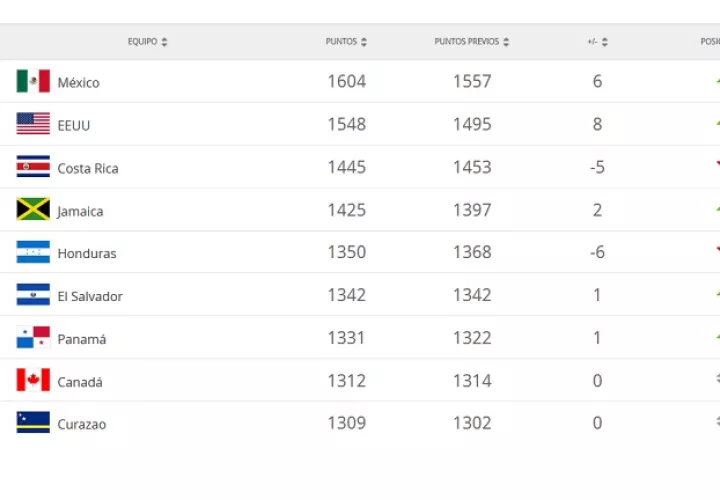Click the Canadá flag icon
The image size is (720, 500).
click(x=33, y=380)
